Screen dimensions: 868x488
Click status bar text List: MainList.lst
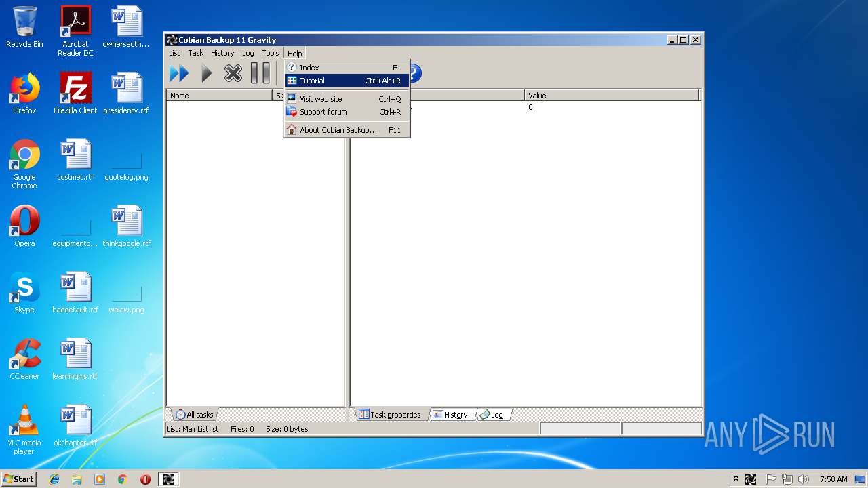tap(194, 429)
